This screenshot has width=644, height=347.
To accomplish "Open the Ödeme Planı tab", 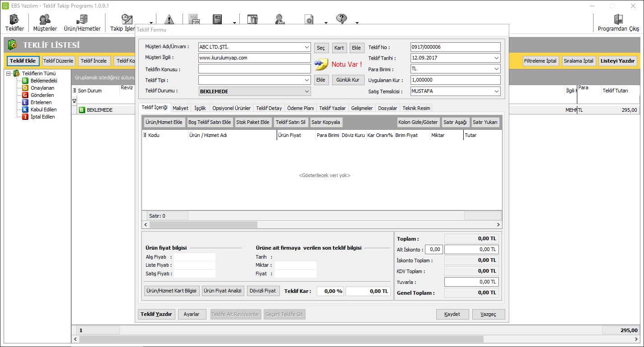I will point(301,108).
